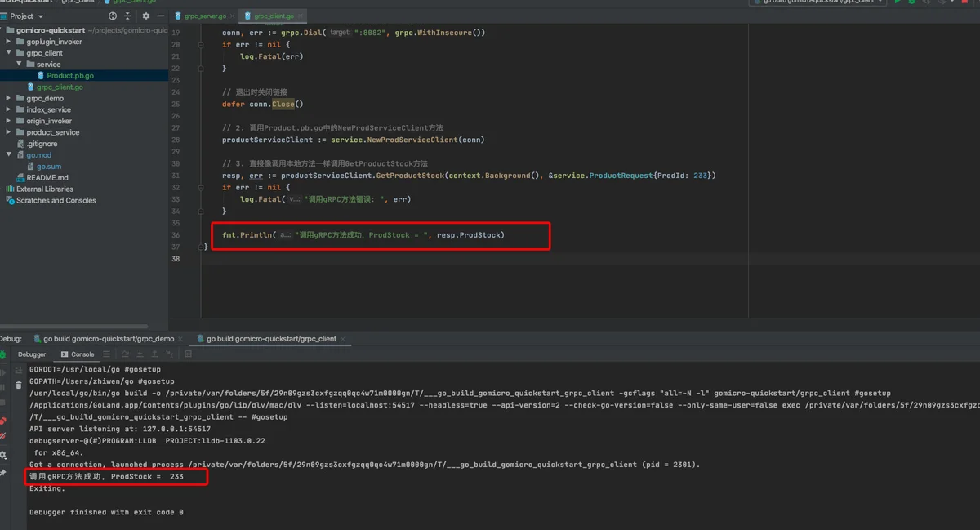Click the Step Into debug icon

pos(140,354)
